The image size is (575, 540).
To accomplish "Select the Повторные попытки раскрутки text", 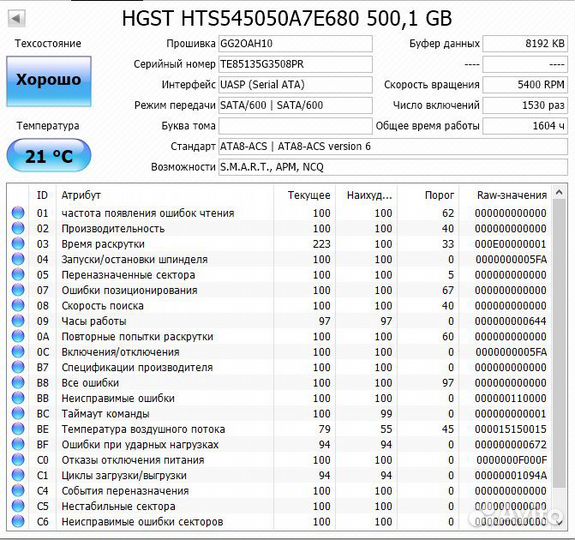I will point(137,337).
